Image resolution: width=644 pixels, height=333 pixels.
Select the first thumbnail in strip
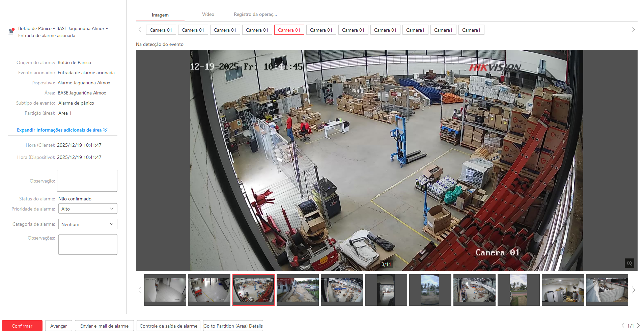pos(165,290)
